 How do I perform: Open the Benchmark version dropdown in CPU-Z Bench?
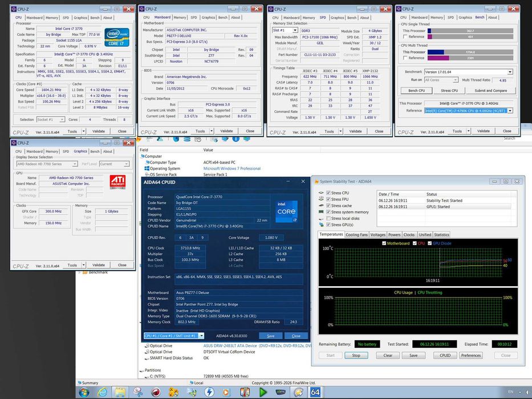point(510,72)
